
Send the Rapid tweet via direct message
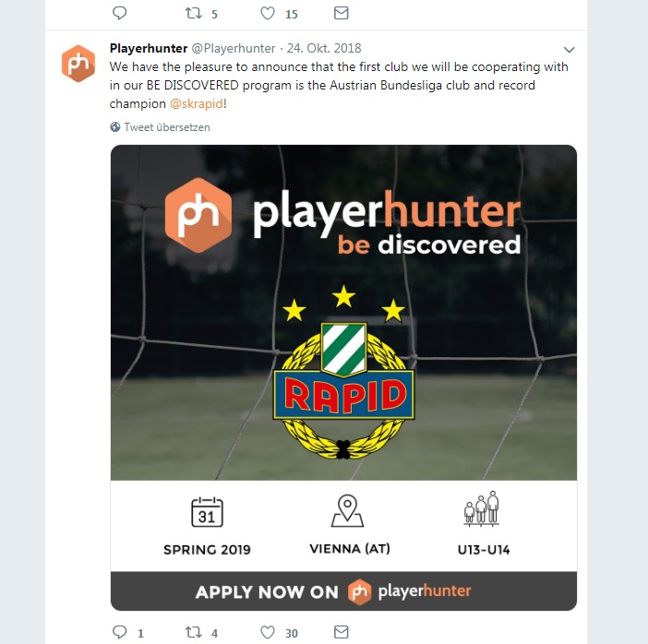(x=342, y=632)
